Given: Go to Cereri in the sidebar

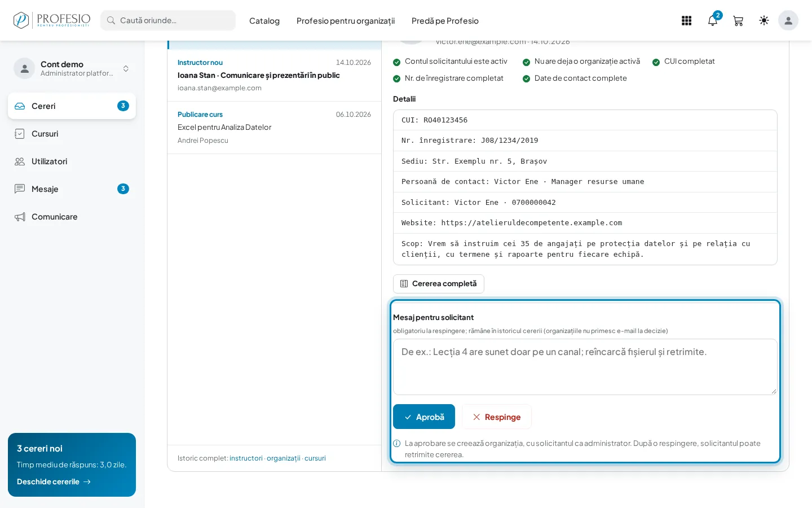Looking at the screenshot, I should 72,106.
